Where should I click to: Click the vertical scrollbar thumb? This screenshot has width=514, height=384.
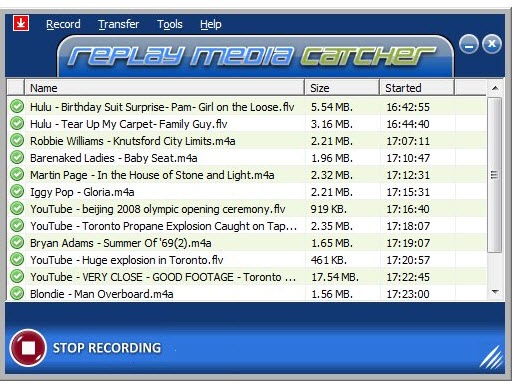coord(495,175)
